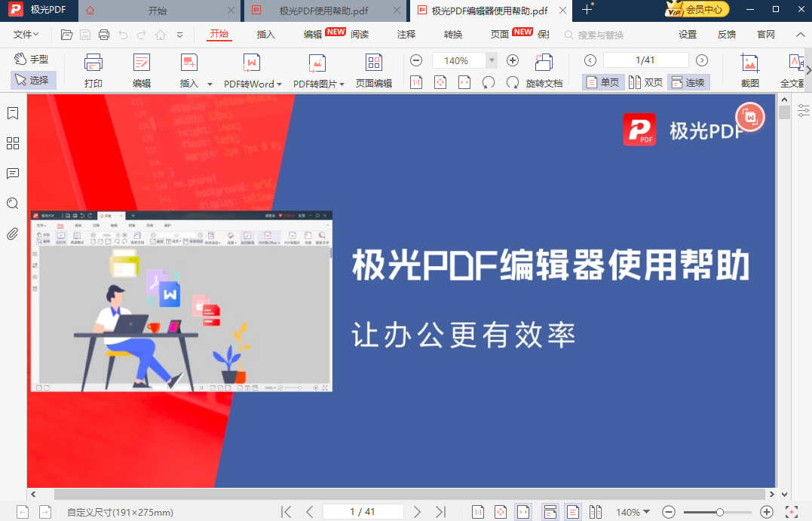Click the 搜索与替换 search box
The image size is (812, 521).
[601, 35]
